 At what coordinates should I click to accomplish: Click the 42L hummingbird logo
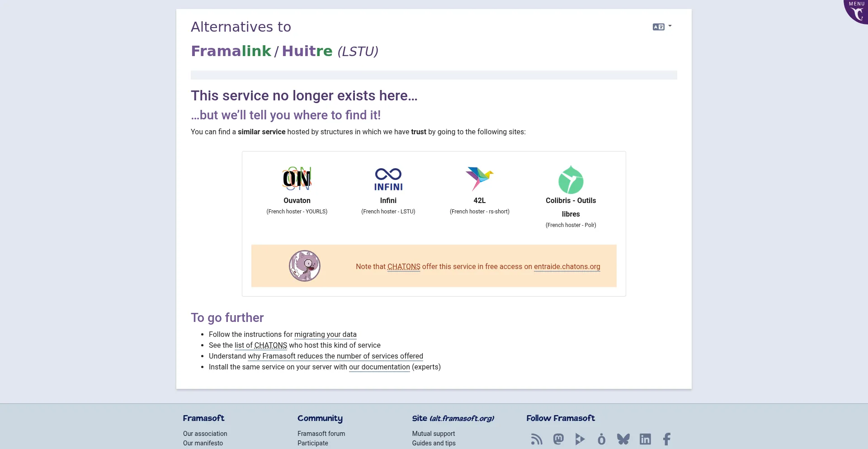[x=480, y=179]
